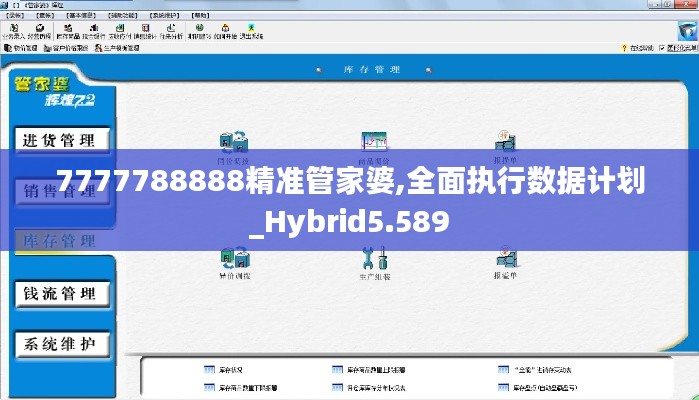699x400 pixels.
Task: Open the 往来分析 toolbar icon
Action: pos(171,31)
